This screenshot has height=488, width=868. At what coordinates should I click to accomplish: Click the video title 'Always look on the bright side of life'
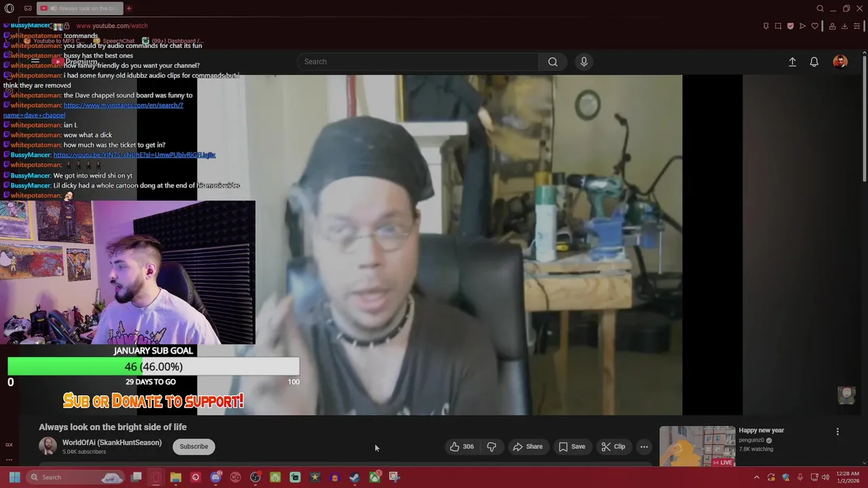point(113,427)
